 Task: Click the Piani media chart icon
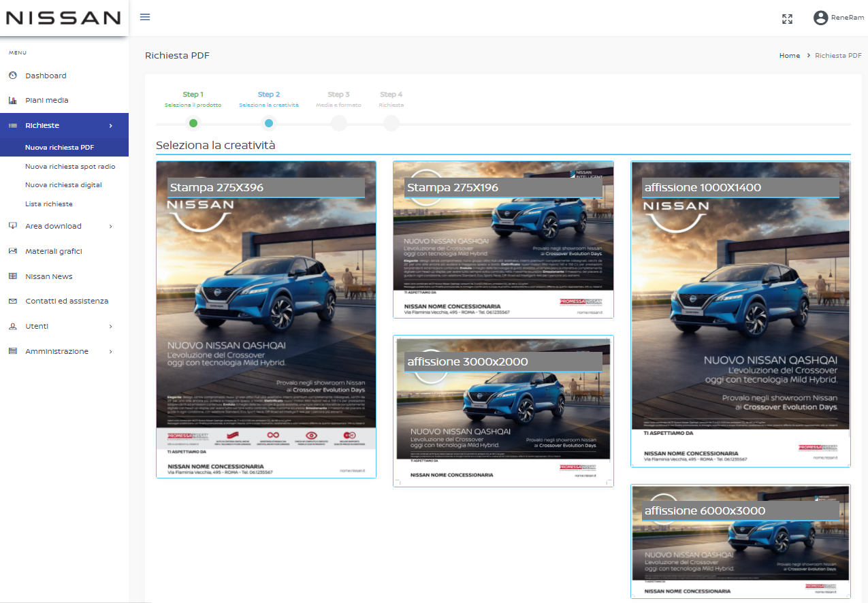click(x=12, y=100)
